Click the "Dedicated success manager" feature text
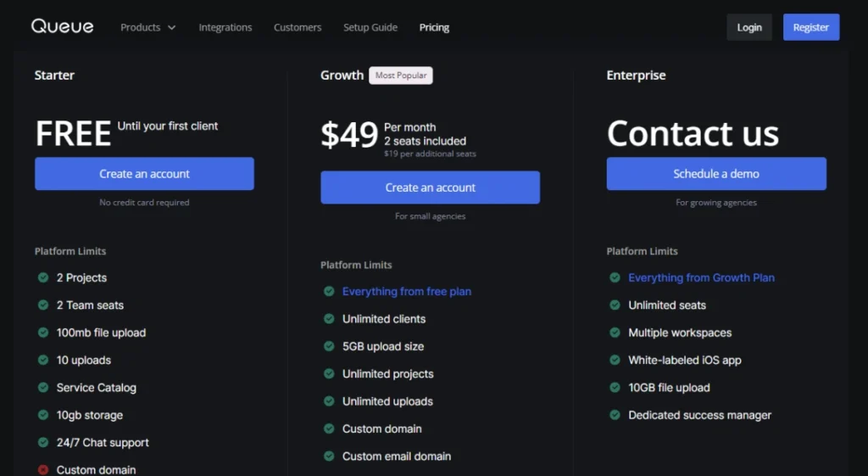868x476 pixels. pyautogui.click(x=699, y=415)
